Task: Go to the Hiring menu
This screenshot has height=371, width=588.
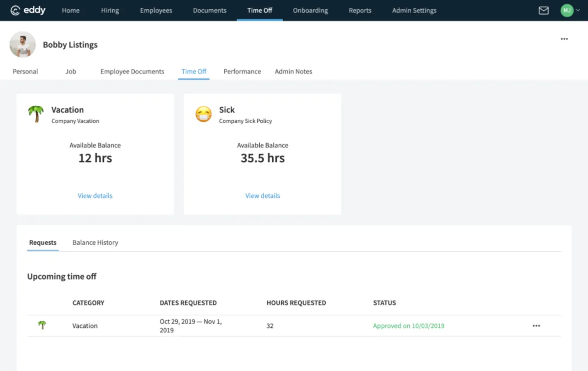Action: click(110, 10)
